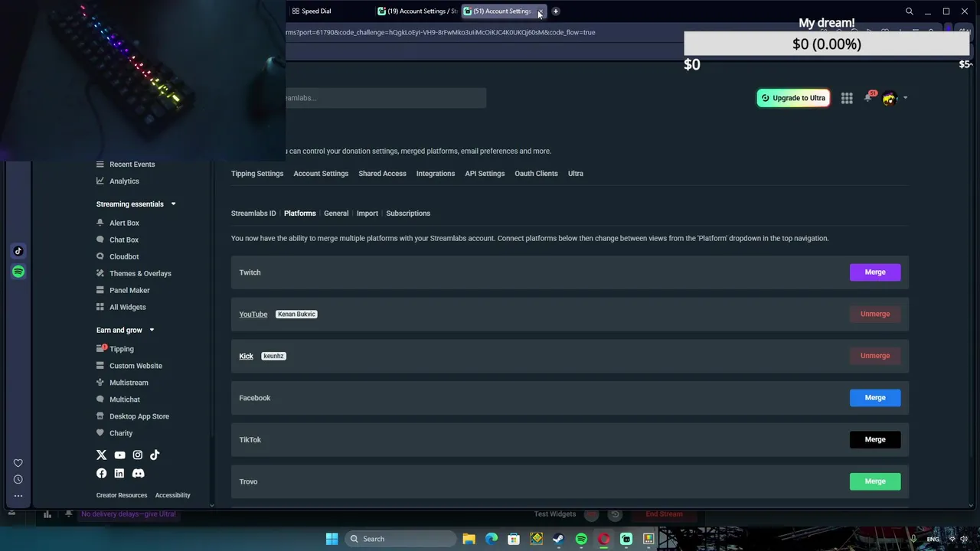Screen dimensions: 980x551
Task: Click the YouTube social icon
Action: 119,455
